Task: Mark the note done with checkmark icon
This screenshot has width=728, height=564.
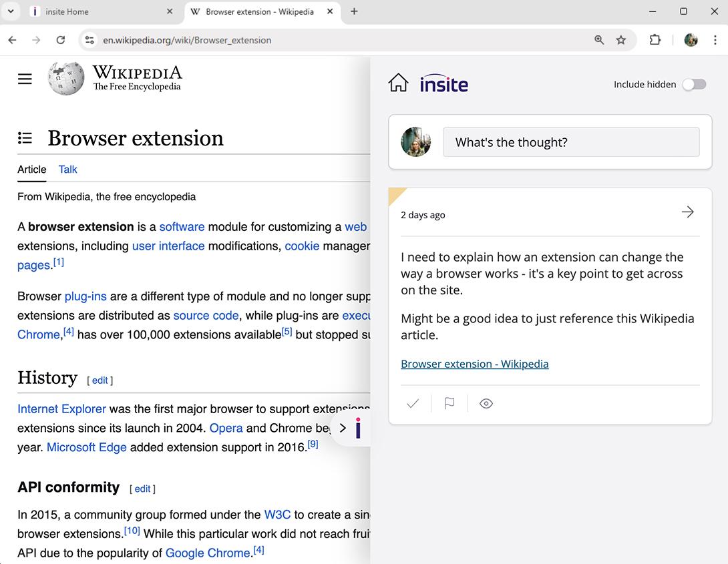Action: pos(412,404)
